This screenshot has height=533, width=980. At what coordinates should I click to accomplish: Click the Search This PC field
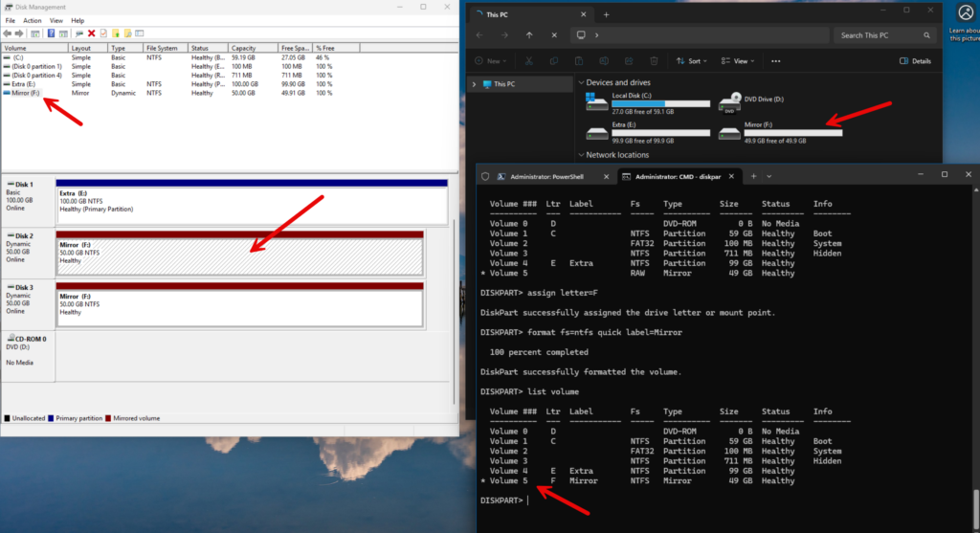click(884, 35)
